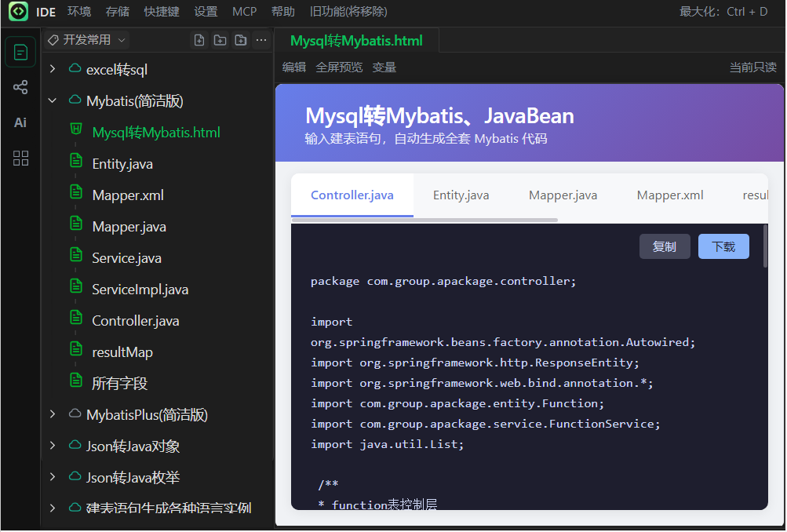Click the tag icon beside 开发常用
This screenshot has height=532, width=787.
click(x=53, y=40)
